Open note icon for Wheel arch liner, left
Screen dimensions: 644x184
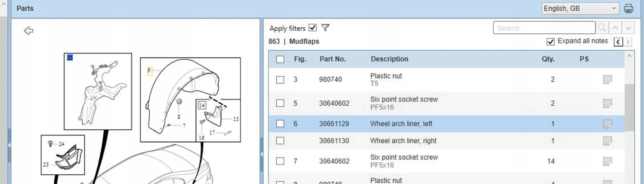(x=607, y=124)
